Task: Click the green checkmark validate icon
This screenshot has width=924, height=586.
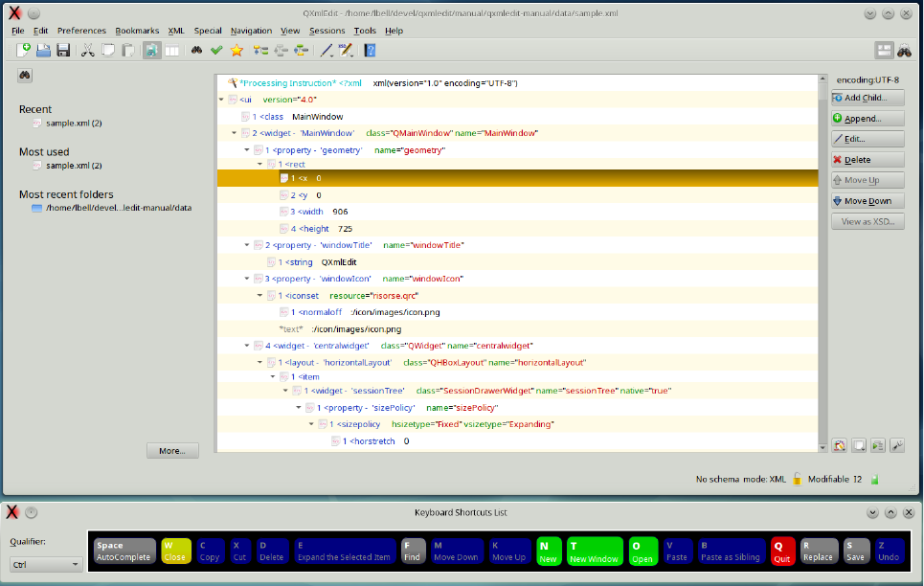Action: [216, 50]
